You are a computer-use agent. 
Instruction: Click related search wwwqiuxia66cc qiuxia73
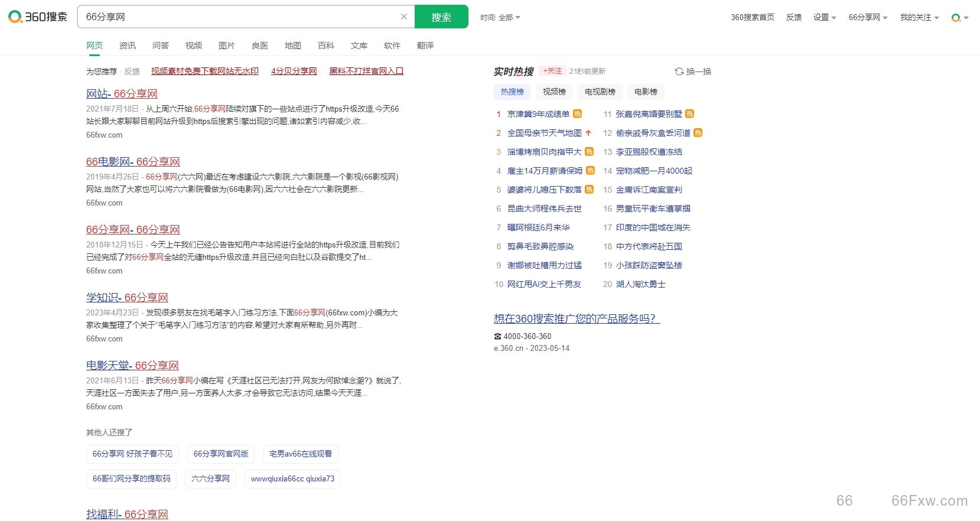point(292,478)
